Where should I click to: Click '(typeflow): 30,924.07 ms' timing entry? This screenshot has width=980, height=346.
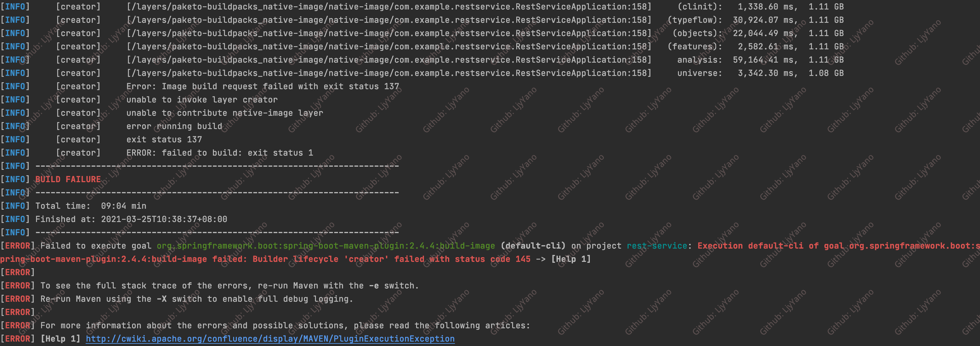pos(733,20)
